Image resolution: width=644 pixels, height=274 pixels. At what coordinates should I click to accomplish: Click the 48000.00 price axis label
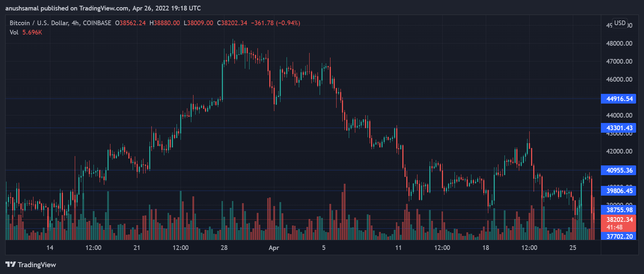pos(619,44)
